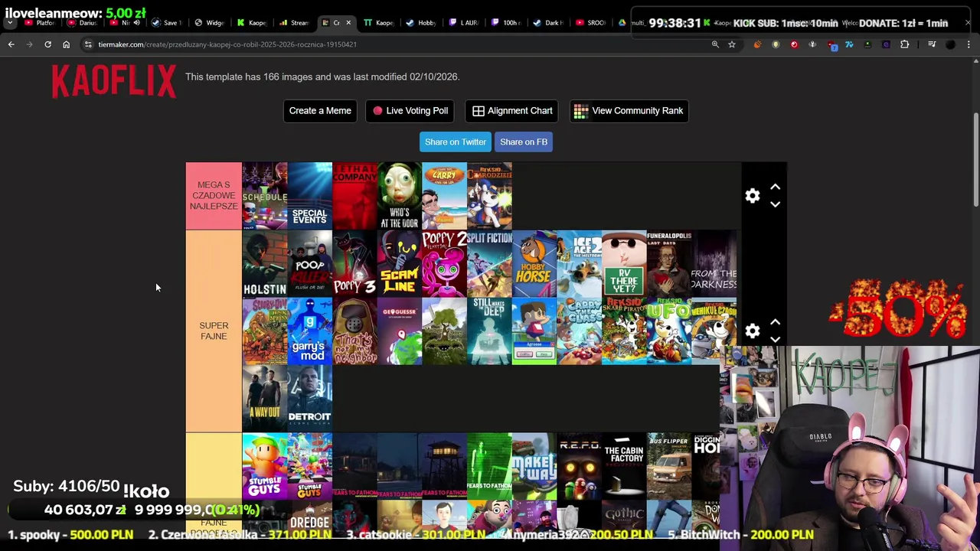Open the Alignment Chart
The width and height of the screenshot is (980, 551).
click(x=512, y=111)
